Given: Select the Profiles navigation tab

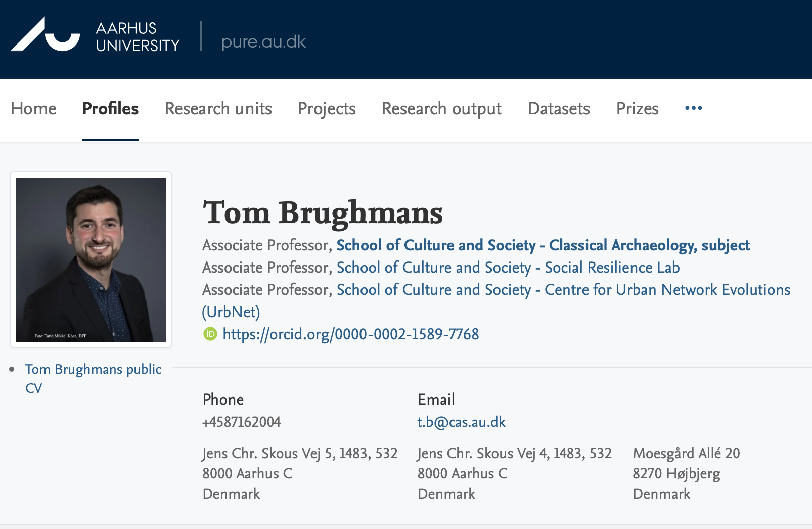Looking at the screenshot, I should point(110,109).
